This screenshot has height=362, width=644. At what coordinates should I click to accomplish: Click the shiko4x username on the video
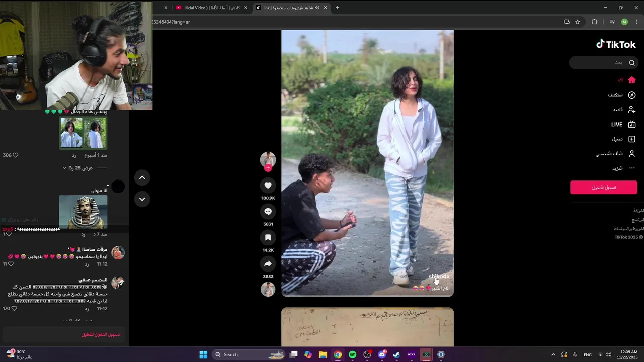point(439,277)
